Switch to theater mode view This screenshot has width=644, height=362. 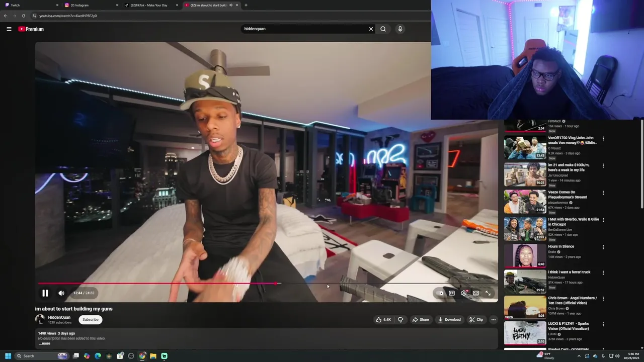tap(476, 293)
